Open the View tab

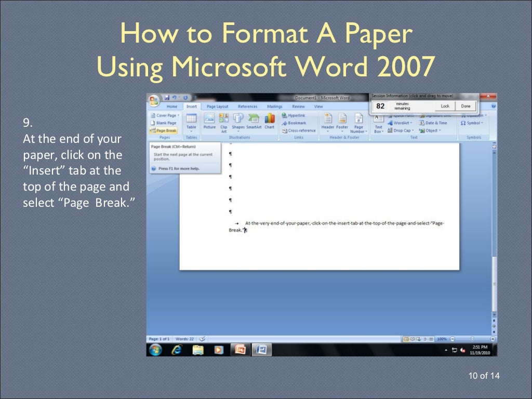pos(318,107)
